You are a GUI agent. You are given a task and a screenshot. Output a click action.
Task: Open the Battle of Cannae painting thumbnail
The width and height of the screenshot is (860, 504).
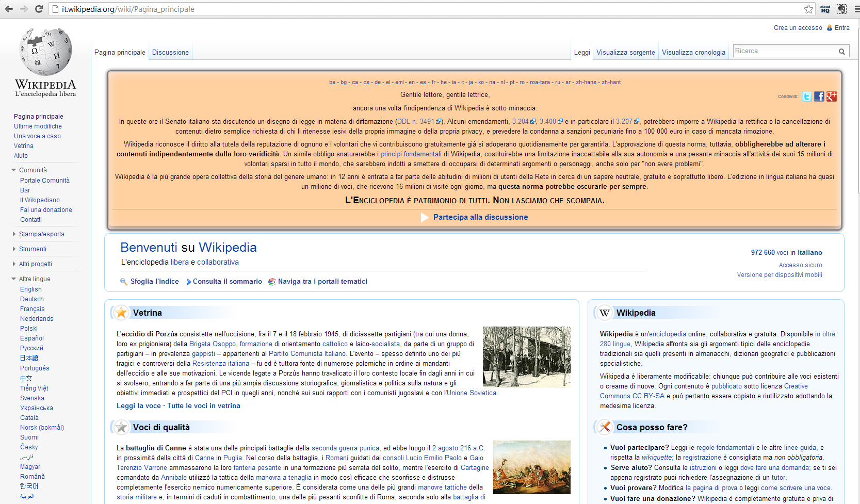[532, 467]
